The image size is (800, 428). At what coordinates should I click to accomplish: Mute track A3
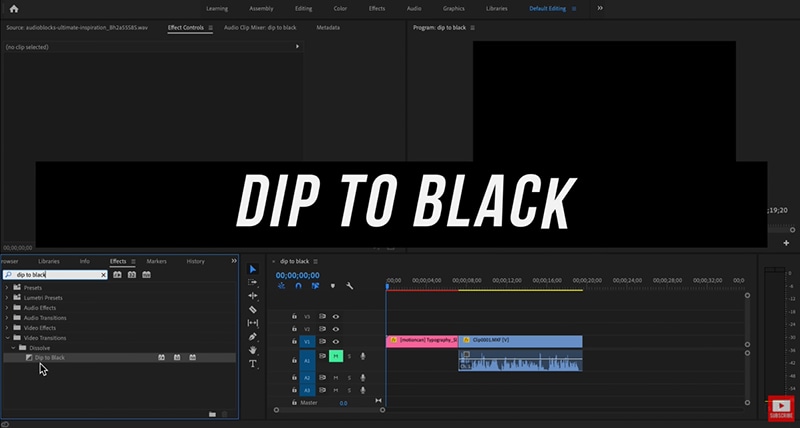tap(336, 390)
